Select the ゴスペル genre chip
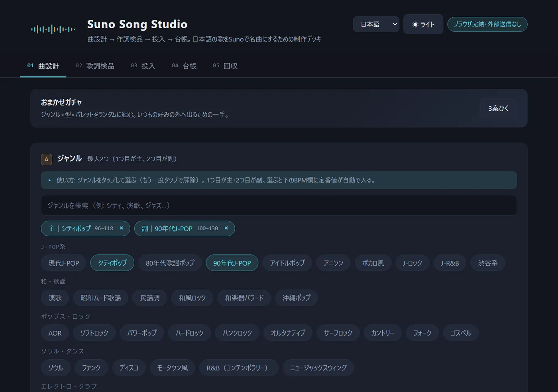The width and height of the screenshot is (558, 392). click(461, 333)
